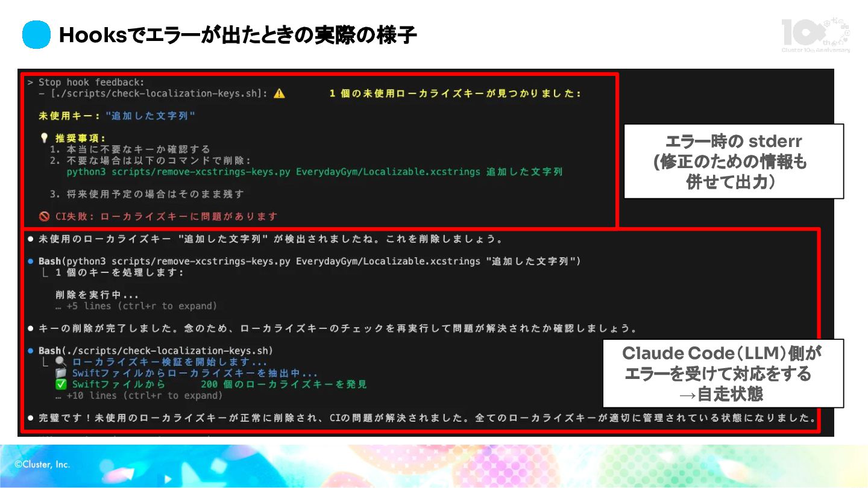Click the blue value "追加した文字列" after 未使用キー
The image size is (868, 488).
150,116
